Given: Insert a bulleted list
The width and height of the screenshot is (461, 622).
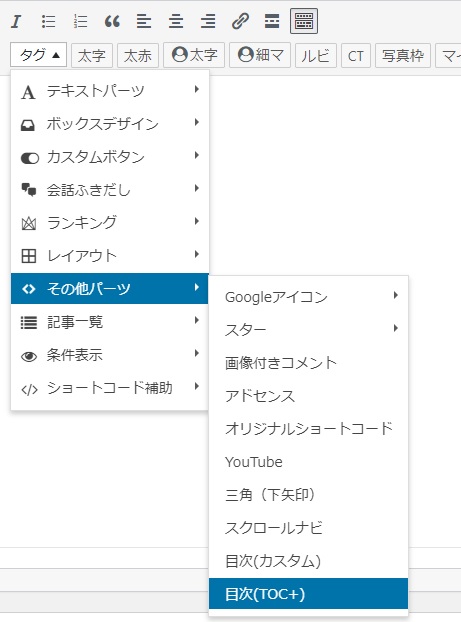Looking at the screenshot, I should coord(48,21).
